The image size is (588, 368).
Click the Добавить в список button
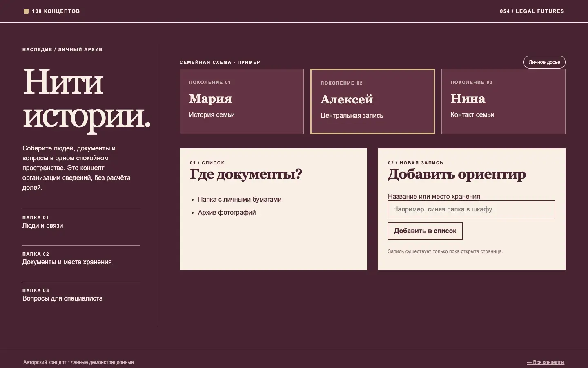[x=425, y=231]
